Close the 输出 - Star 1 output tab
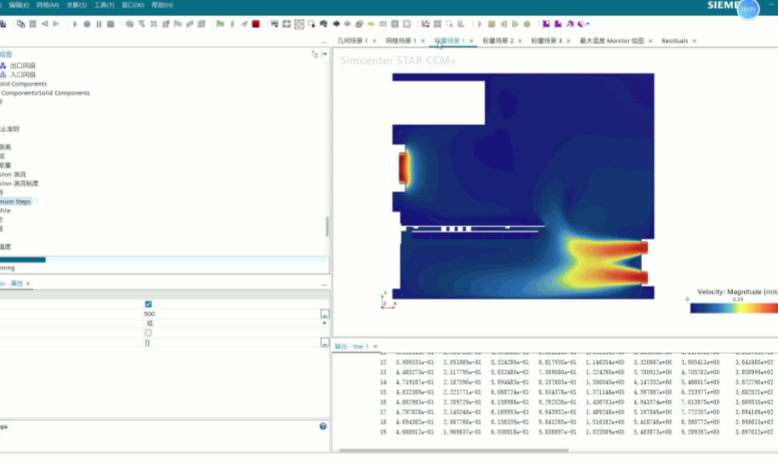Viewport: 778px width, 464px height. point(375,346)
